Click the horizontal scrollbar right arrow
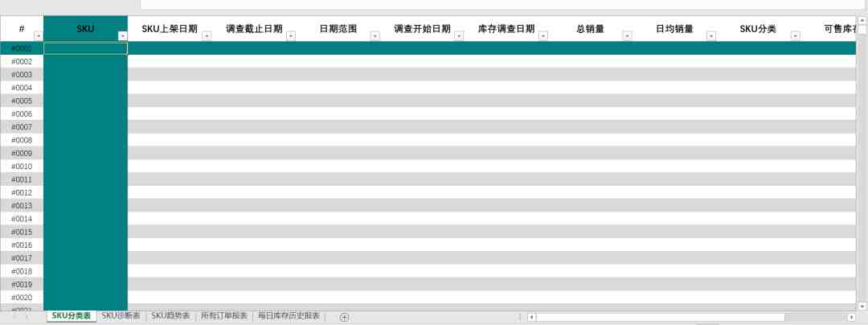This screenshot has width=868, height=325. (851, 317)
